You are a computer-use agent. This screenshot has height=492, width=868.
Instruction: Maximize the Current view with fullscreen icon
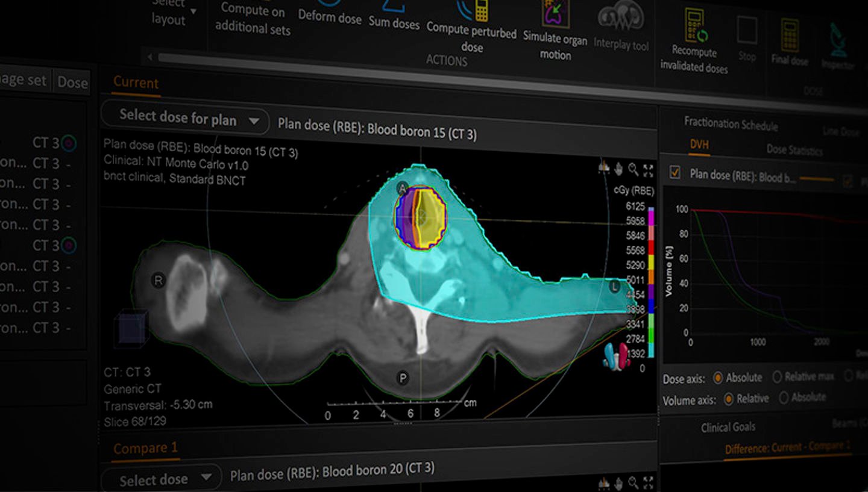coord(649,170)
